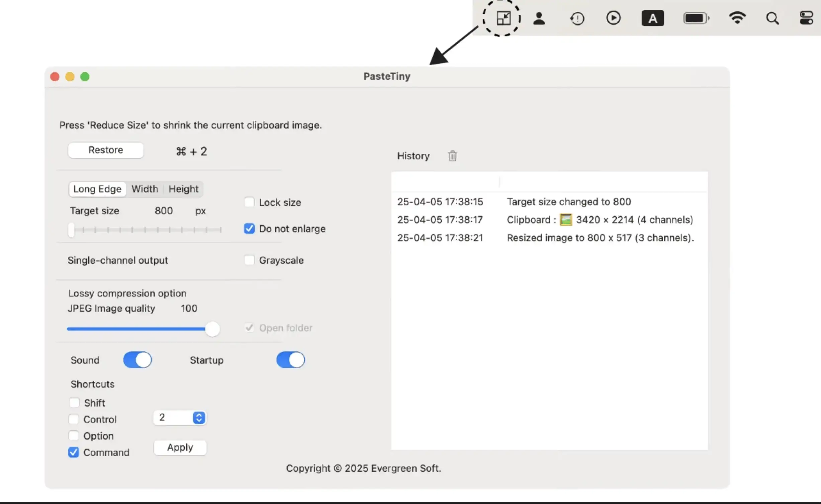Switch to the Height segment
Viewport: 821px width, 504px height.
coord(183,189)
